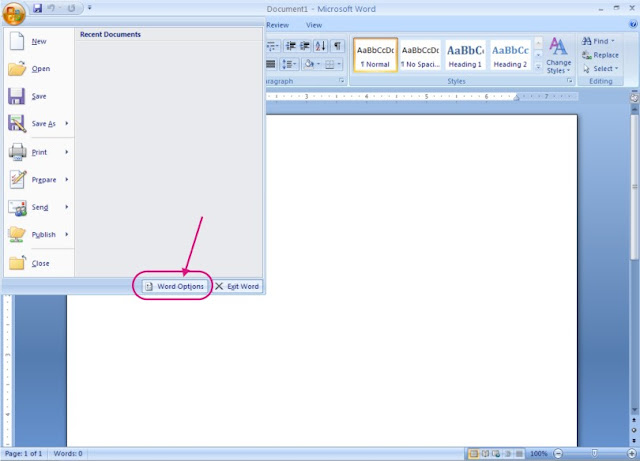Click Find in the Editing group
This screenshot has height=461, width=640.
[598, 41]
